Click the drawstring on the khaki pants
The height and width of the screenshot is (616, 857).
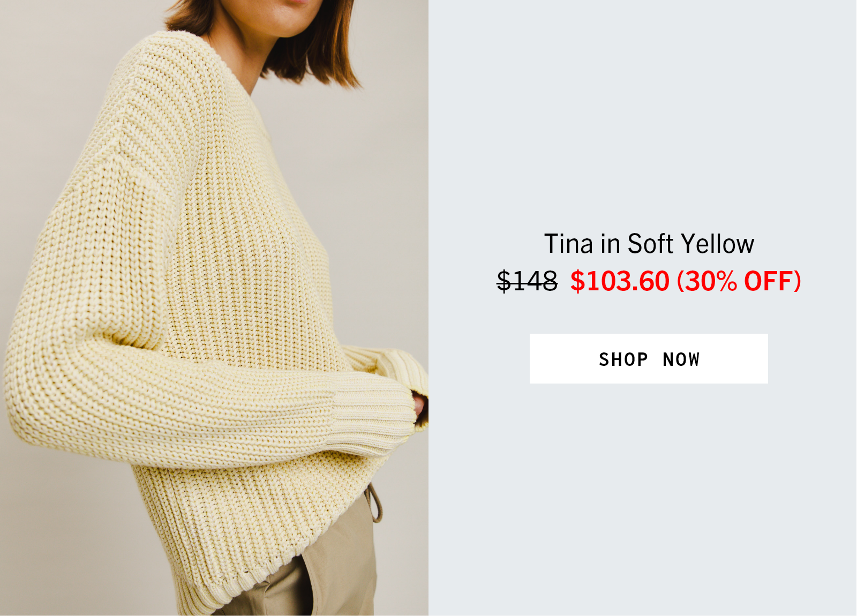(375, 504)
